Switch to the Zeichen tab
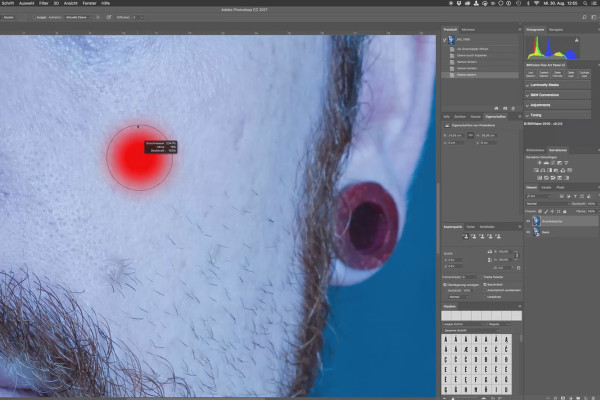The height and width of the screenshot is (400, 600). pos(460,116)
